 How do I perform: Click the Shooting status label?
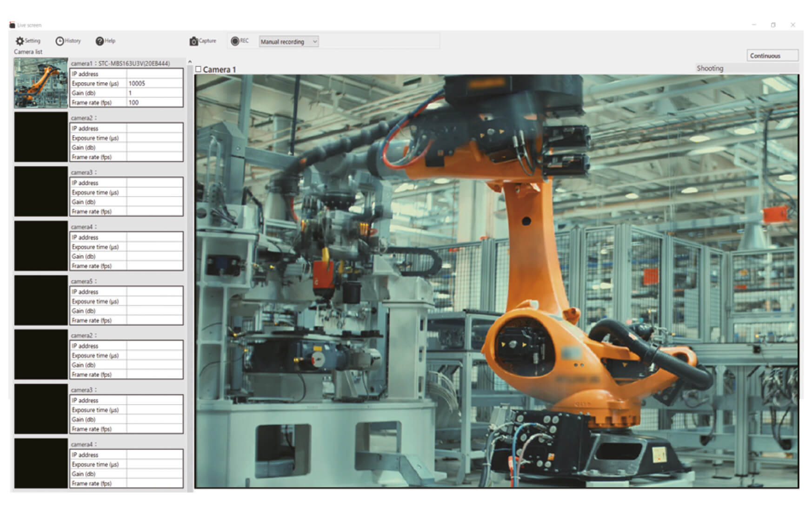point(710,68)
